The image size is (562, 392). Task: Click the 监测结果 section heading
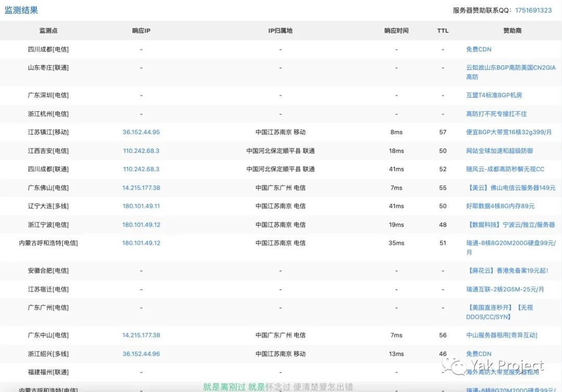pyautogui.click(x=21, y=10)
